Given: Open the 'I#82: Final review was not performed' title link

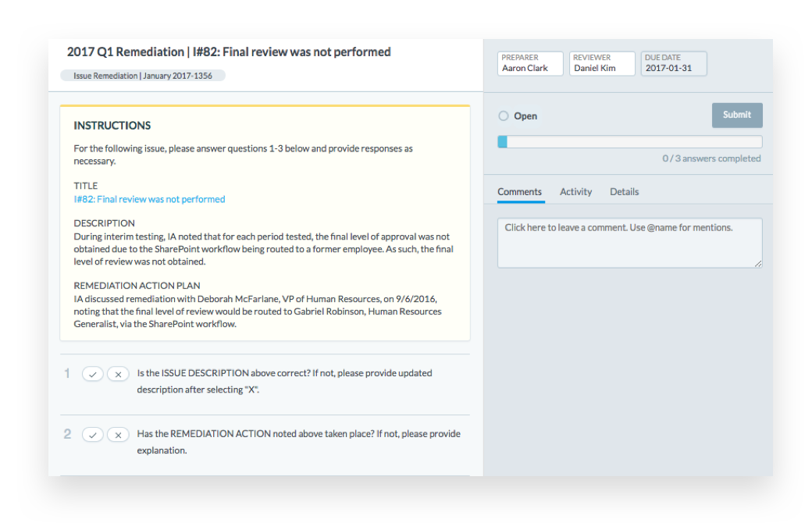Looking at the screenshot, I should click(149, 199).
